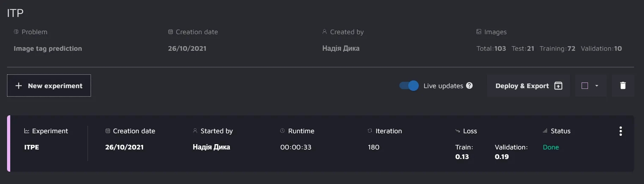Viewport: 644px width, 184px height.
Task: Click the Live updates help question icon
Action: [x=469, y=86]
